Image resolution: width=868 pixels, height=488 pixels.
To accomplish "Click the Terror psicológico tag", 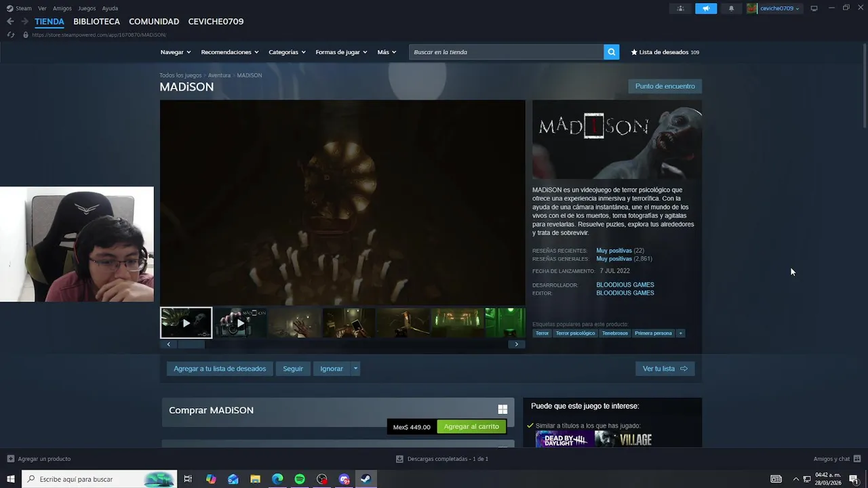I will click(575, 333).
